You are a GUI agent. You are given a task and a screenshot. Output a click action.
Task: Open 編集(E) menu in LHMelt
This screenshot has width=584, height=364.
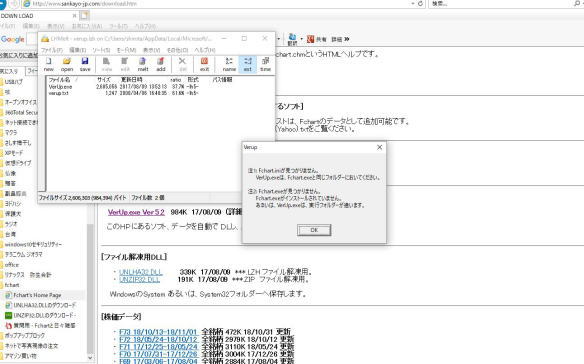[77, 50]
